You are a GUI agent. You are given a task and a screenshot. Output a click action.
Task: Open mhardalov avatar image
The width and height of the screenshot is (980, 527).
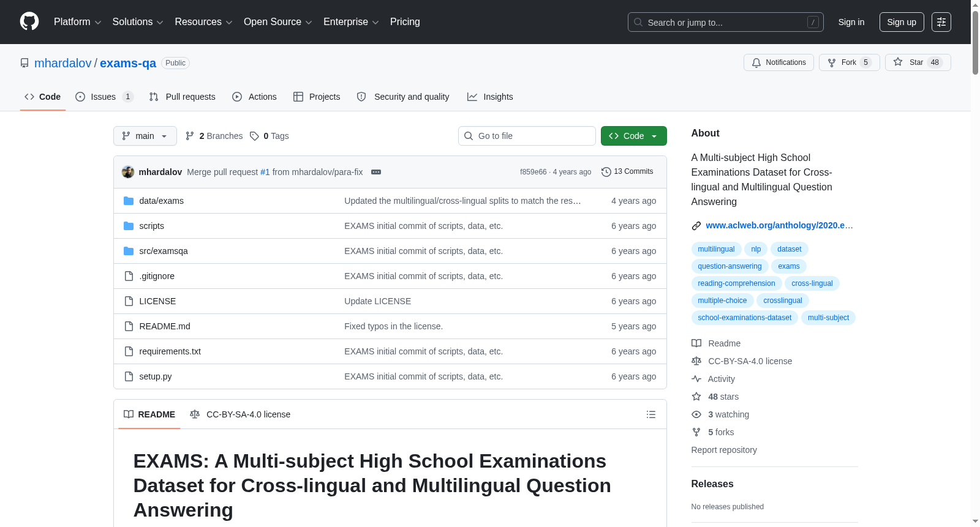click(x=128, y=172)
